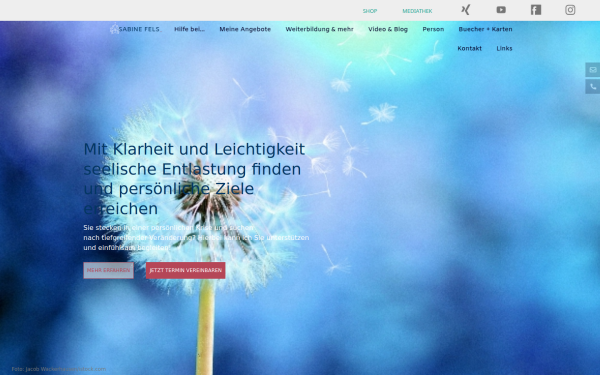This screenshot has width=600, height=375.
Task: Click the paragraph 'Sie stecken in einer persönlichen Krise'
Action: pos(196,238)
